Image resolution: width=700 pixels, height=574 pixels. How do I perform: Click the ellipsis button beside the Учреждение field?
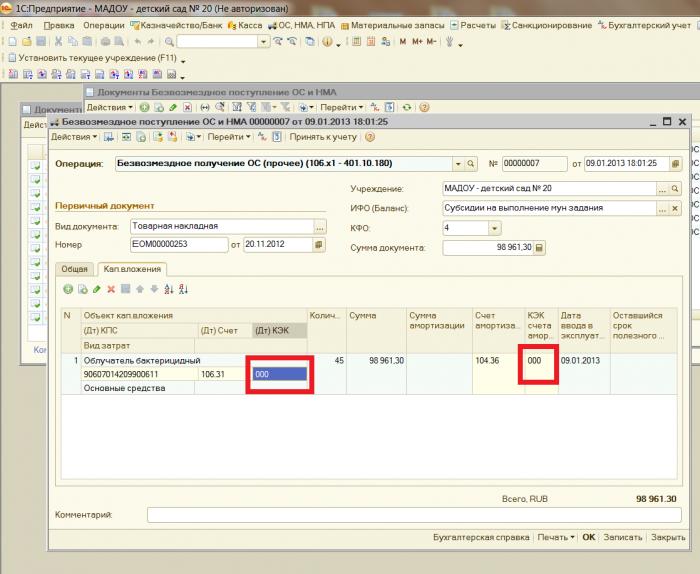[662, 189]
